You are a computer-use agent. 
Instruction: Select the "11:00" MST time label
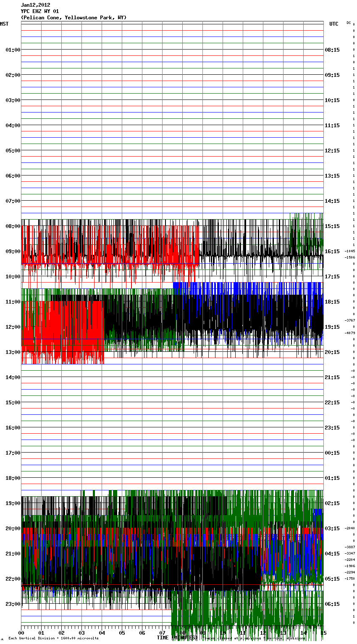click(x=13, y=302)
